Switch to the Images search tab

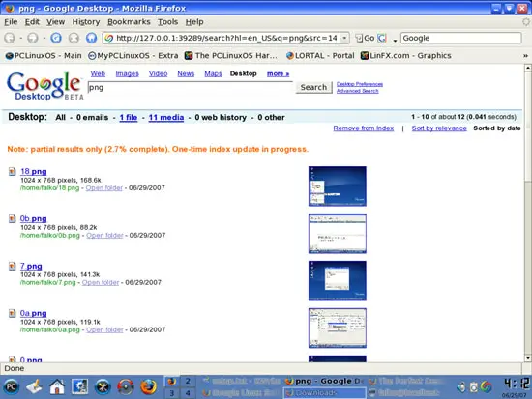[x=128, y=73]
